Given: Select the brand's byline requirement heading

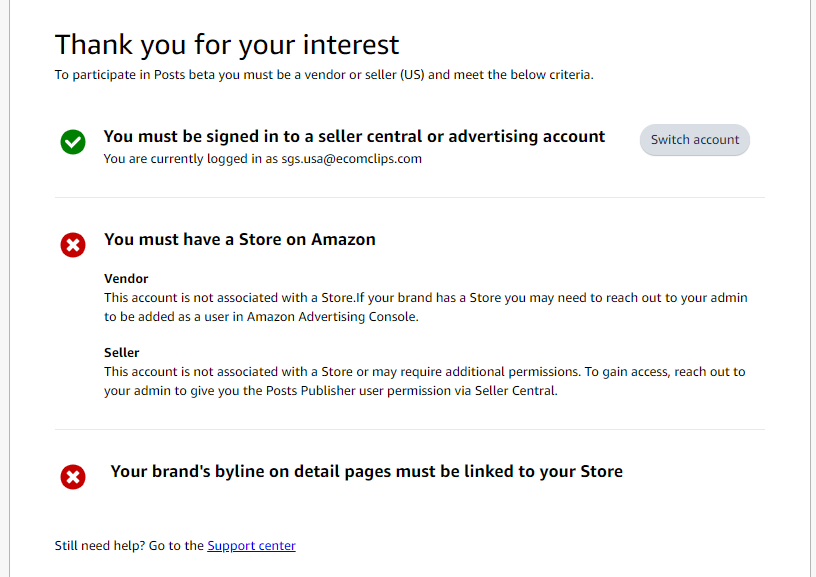Looking at the screenshot, I should pos(366,471).
